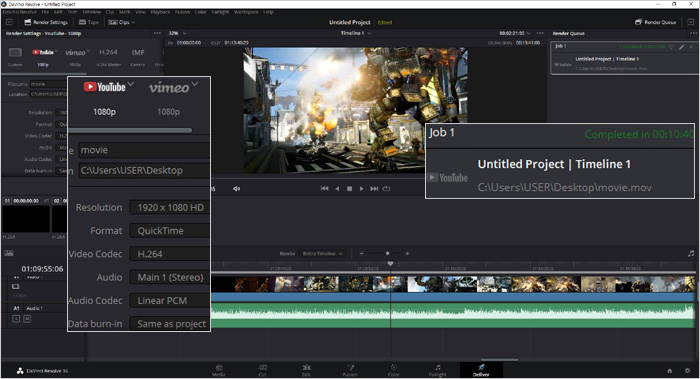Jump to first frame in viewer transport

[x=325, y=189]
